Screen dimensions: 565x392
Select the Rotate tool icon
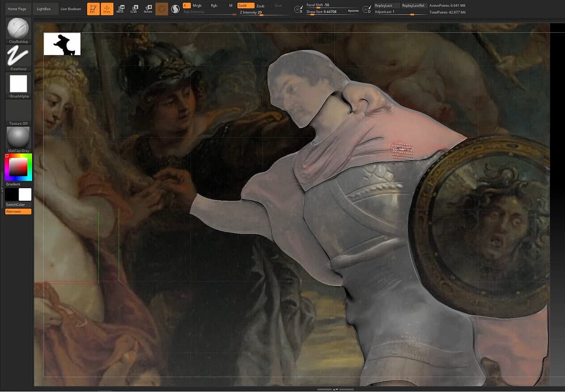coord(148,9)
